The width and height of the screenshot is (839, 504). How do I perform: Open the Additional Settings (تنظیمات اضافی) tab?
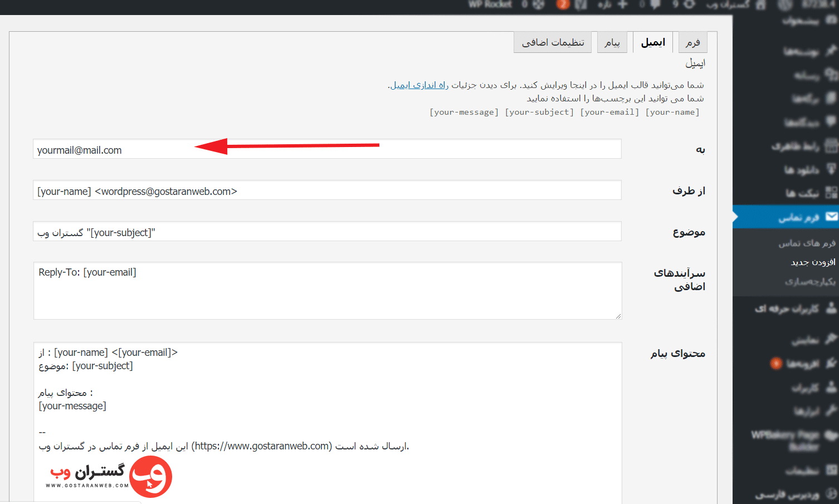(553, 42)
